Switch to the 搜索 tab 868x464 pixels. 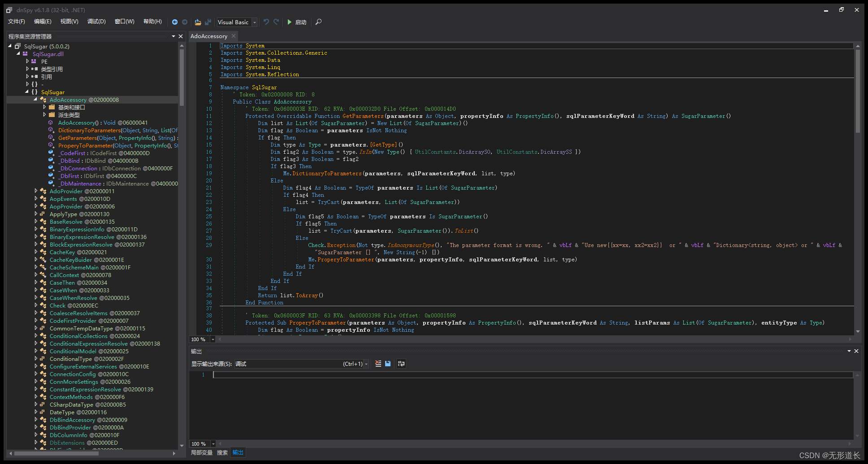222,453
